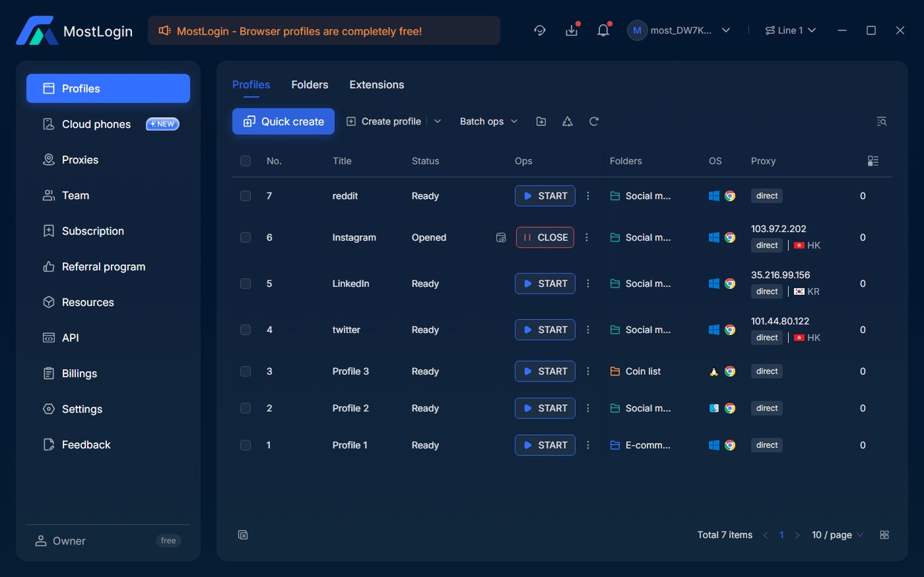Select the twitter profile checkbox
Viewport: 924px width, 577px height.
click(246, 330)
